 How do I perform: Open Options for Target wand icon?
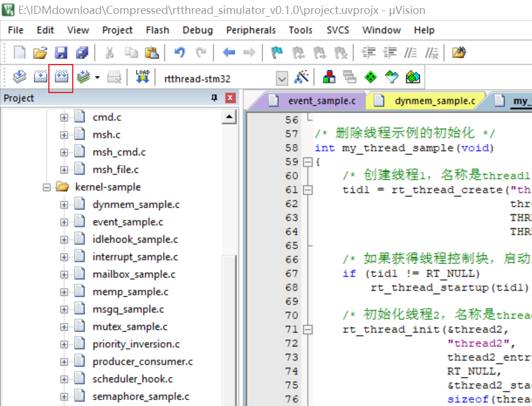(x=302, y=77)
